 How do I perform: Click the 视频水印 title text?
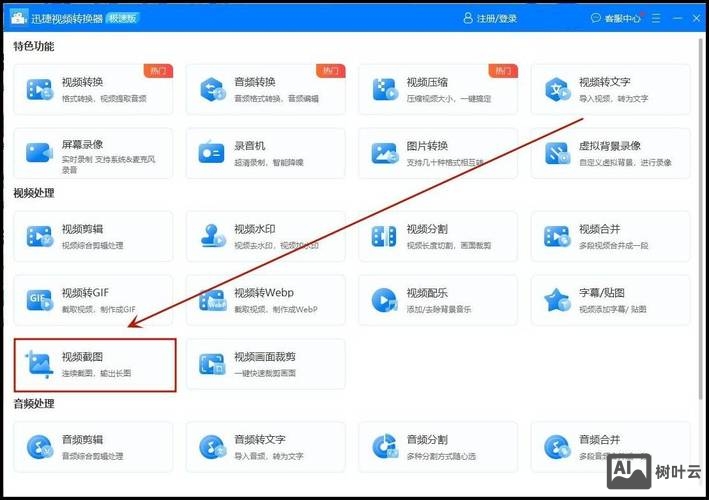point(255,229)
